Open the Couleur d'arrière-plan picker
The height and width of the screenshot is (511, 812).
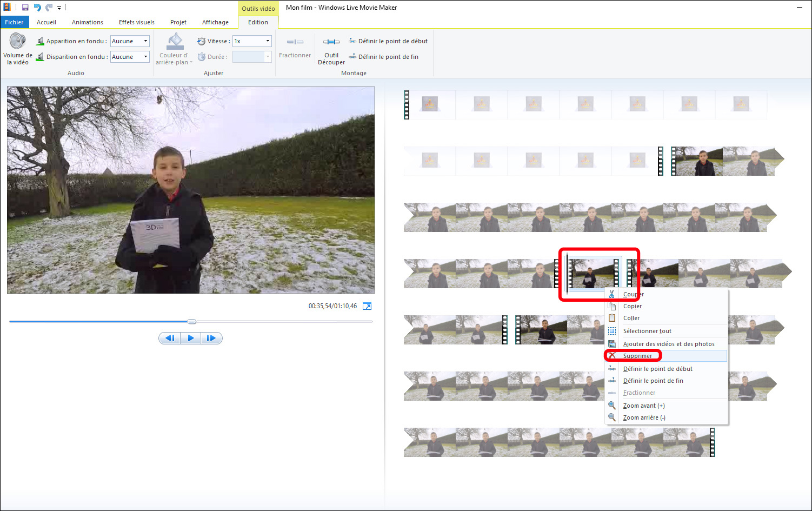pos(174,49)
